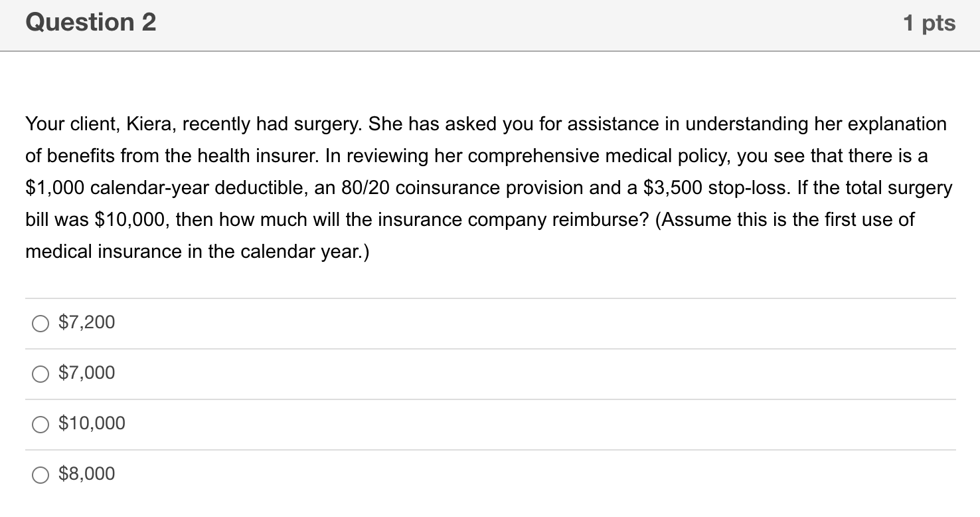Click the $10,000 answer label text
The height and width of the screenshot is (517, 980).
point(91,423)
